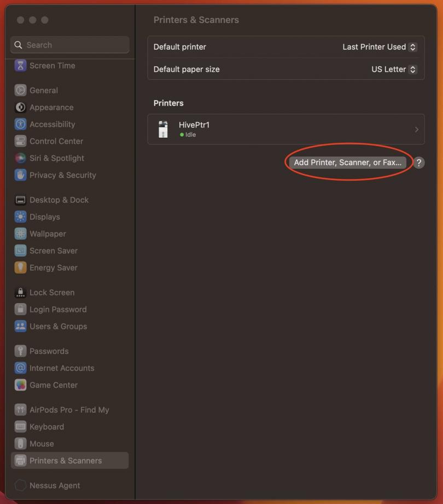Open help with the question mark button

[418, 163]
